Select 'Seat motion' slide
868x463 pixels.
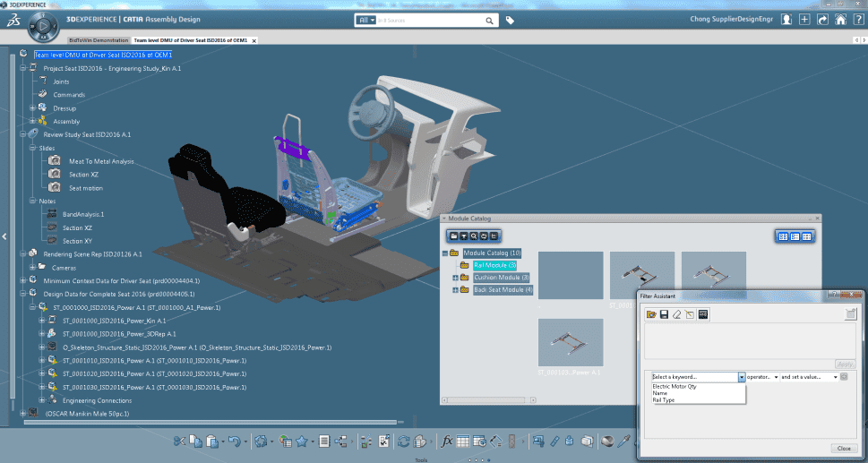(x=86, y=187)
